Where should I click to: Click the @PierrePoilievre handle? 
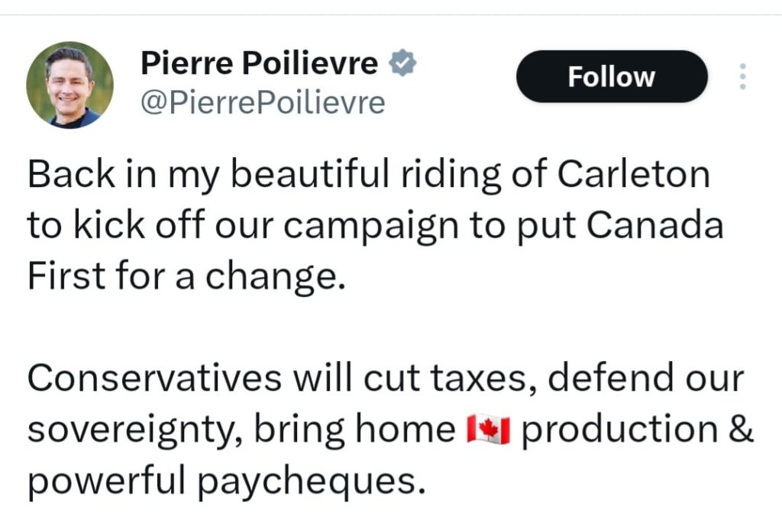(263, 102)
